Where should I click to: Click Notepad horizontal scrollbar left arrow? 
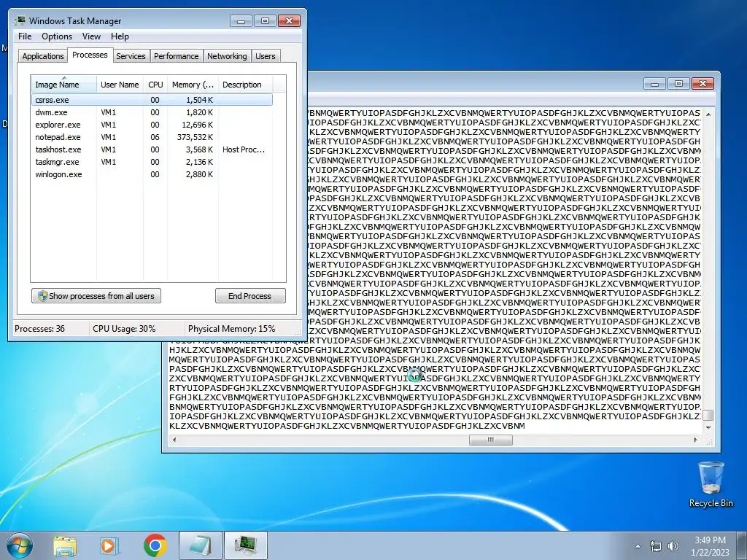click(x=174, y=440)
